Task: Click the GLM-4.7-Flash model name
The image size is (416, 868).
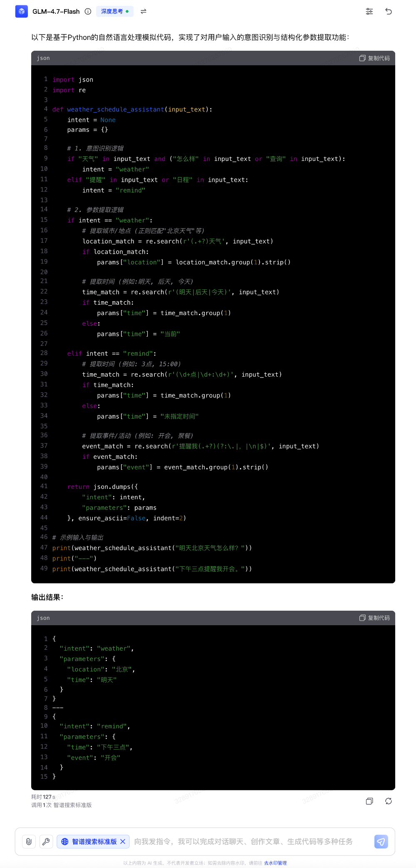Action: click(56, 11)
